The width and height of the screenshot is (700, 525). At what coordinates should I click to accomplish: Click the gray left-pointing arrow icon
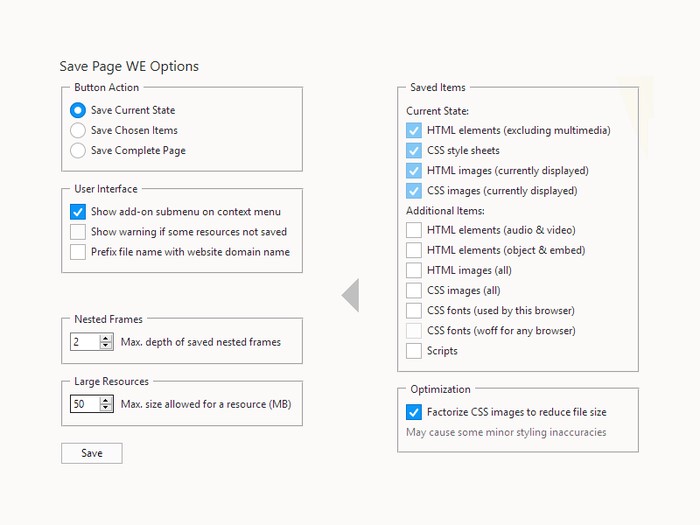pos(350,295)
